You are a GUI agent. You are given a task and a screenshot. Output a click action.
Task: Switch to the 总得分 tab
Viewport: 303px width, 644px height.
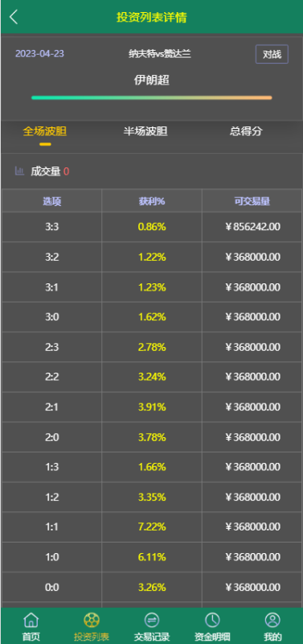[x=246, y=131]
